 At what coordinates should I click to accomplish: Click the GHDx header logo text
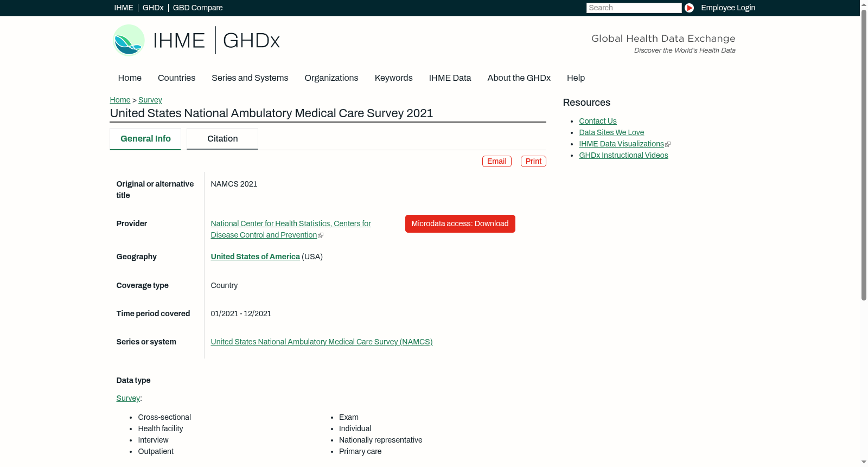click(x=251, y=41)
